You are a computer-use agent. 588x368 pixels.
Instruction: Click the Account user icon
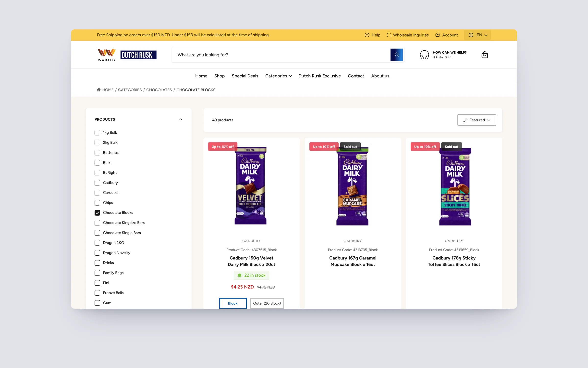click(x=438, y=35)
